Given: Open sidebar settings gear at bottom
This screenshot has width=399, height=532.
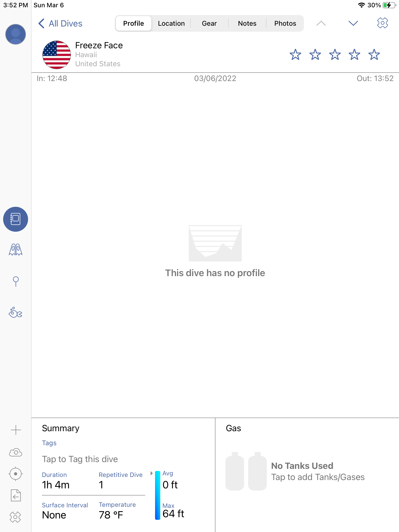Looking at the screenshot, I should tap(16, 517).
